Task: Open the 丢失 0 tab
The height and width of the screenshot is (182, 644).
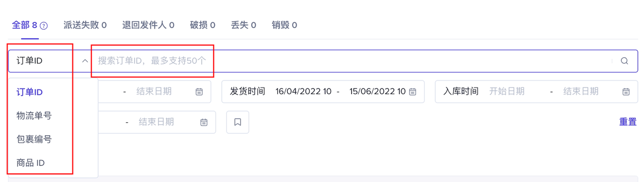Action: pyautogui.click(x=244, y=25)
